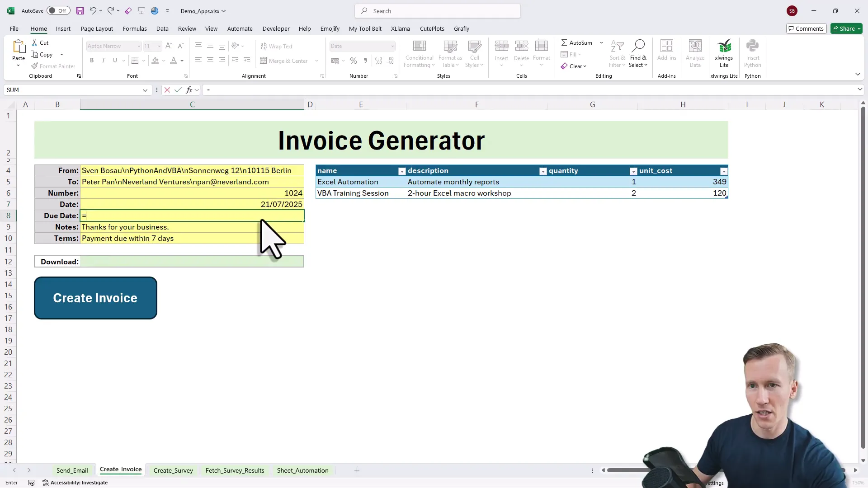Open the font size dropdown
The image size is (868, 488).
pos(159,46)
